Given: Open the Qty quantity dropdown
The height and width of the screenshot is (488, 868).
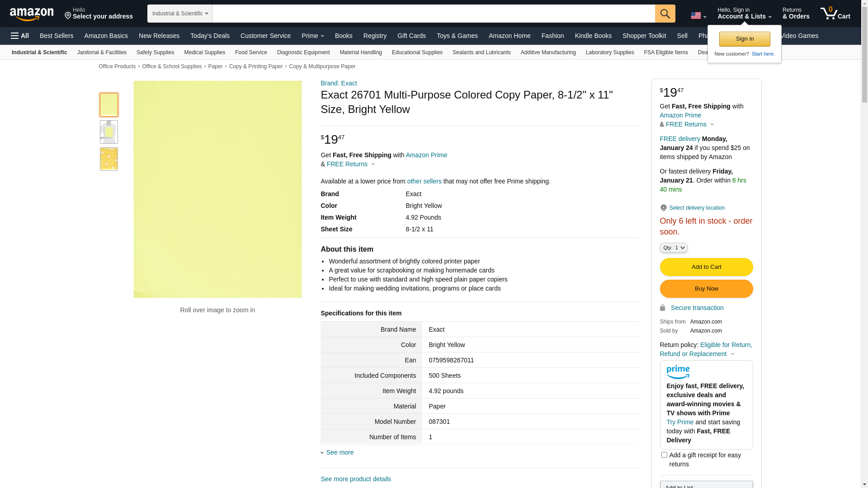Looking at the screenshot, I should [x=674, y=248].
